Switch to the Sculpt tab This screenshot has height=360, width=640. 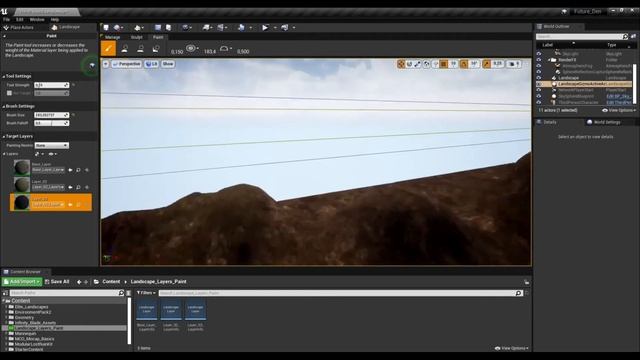(x=136, y=37)
